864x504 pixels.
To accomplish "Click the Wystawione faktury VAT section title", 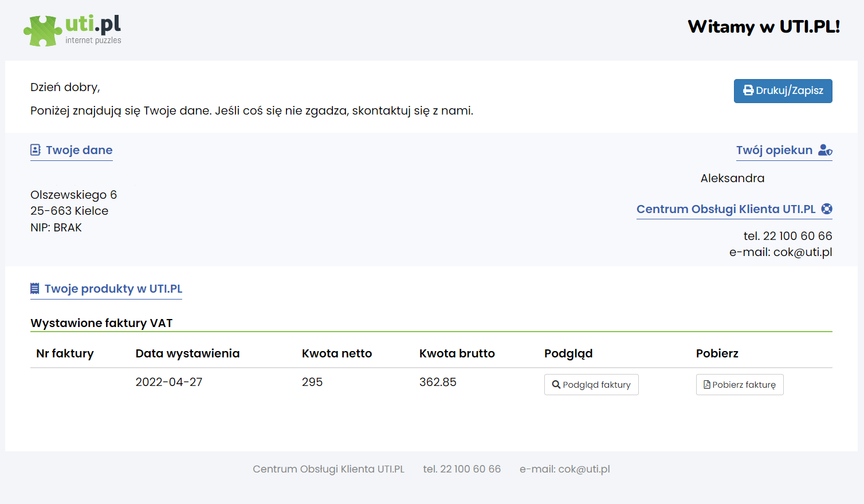I will (101, 323).
